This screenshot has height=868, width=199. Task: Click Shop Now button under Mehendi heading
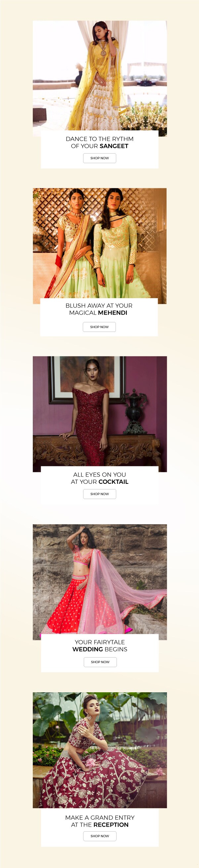pyautogui.click(x=99, y=327)
